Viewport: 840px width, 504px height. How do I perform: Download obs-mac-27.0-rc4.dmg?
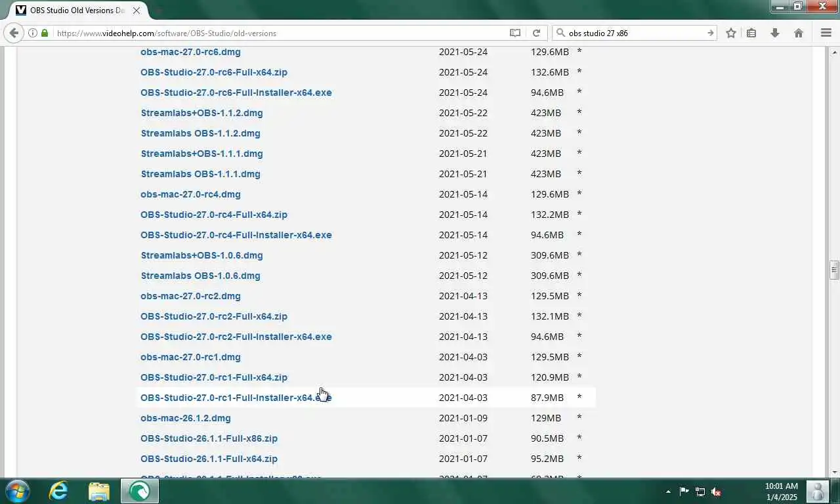click(190, 194)
